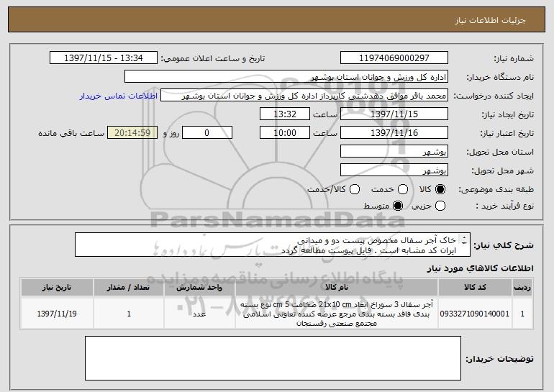Choose جزیی purchase process option
Viewport: 554px width, 392px height.
pos(440,206)
